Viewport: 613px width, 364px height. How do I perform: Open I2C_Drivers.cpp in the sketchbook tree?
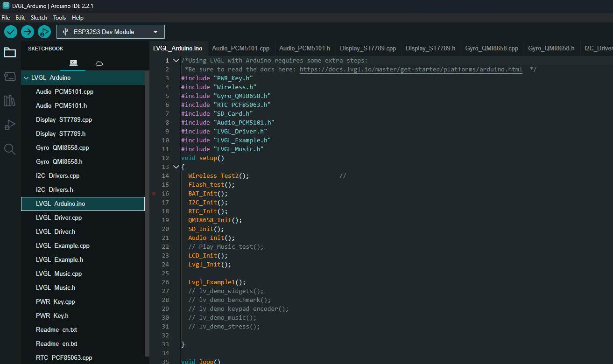pyautogui.click(x=83, y=176)
